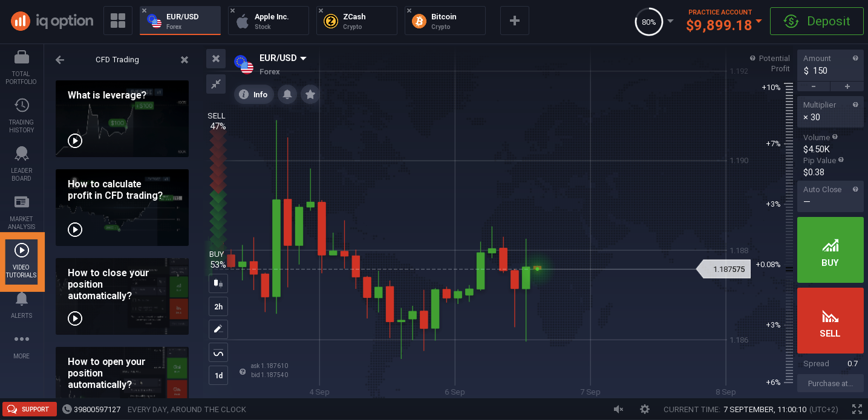Close the chart with X button

(x=216, y=59)
